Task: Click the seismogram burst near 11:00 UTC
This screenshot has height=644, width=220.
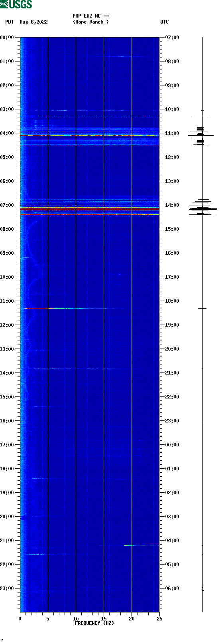Action: pos(201,136)
